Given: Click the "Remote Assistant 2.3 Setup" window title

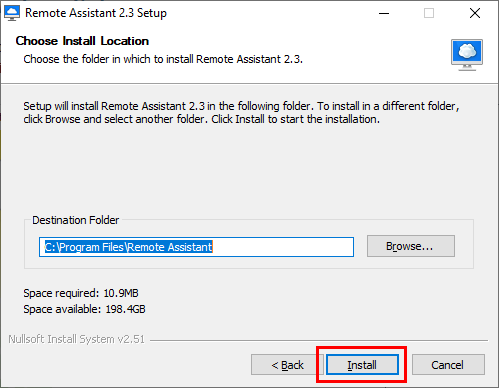Looking at the screenshot, I should tap(96, 13).
